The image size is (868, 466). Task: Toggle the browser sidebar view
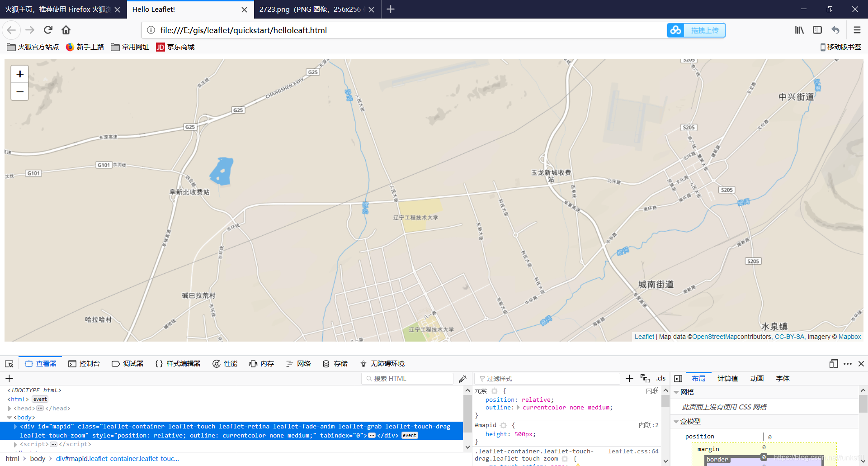click(817, 30)
